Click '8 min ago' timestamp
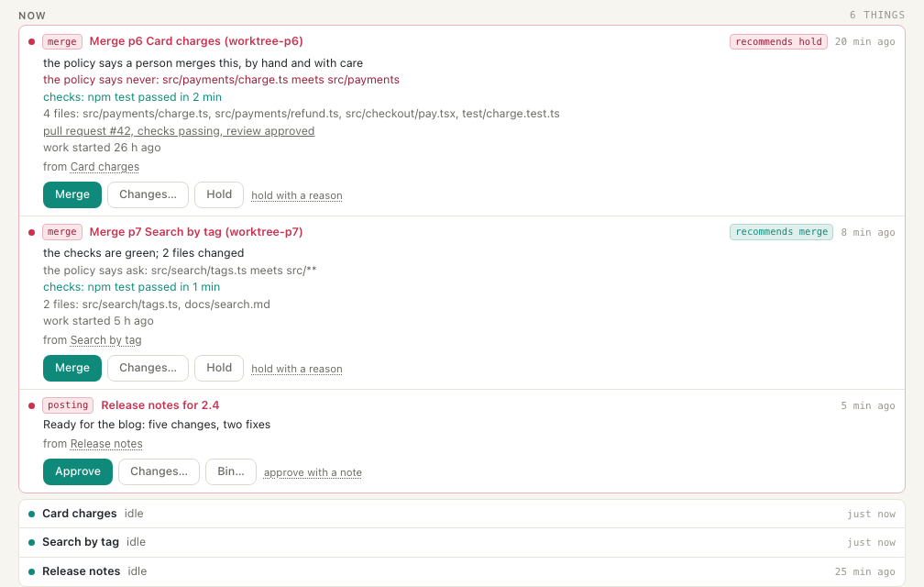 pos(868,233)
